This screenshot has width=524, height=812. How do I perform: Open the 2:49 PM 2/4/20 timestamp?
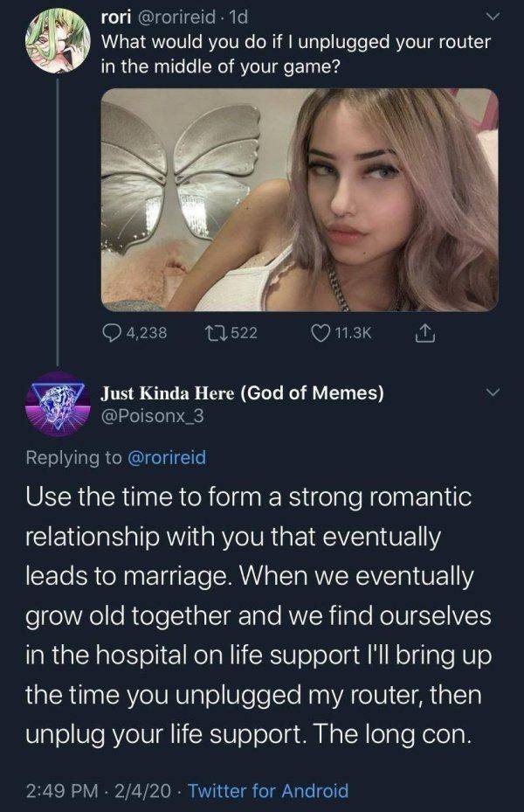[98, 791]
